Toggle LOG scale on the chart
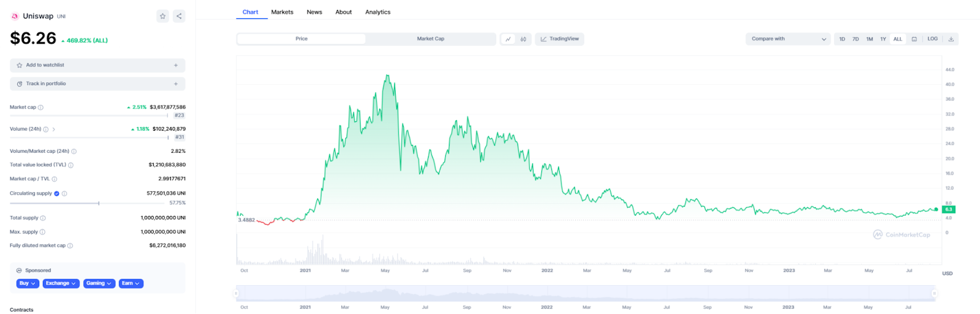Image resolution: width=980 pixels, height=314 pixels. pyautogui.click(x=932, y=39)
